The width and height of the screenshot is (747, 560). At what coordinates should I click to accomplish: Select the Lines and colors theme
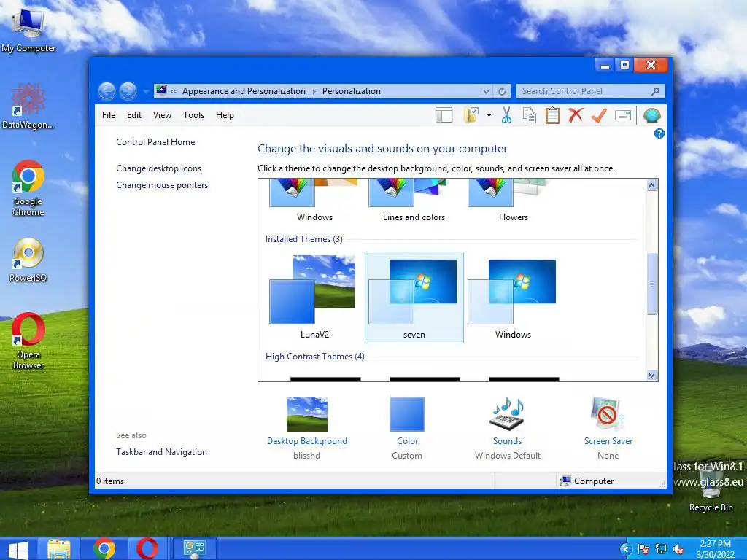tap(414, 201)
